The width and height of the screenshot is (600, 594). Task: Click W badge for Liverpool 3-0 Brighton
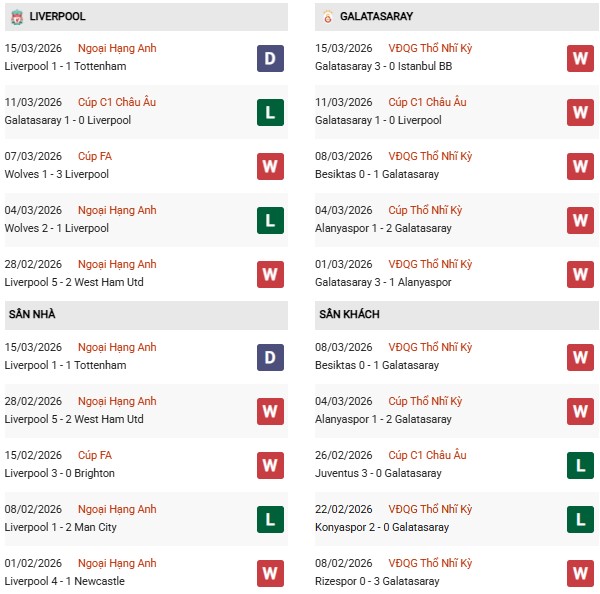coord(270,464)
